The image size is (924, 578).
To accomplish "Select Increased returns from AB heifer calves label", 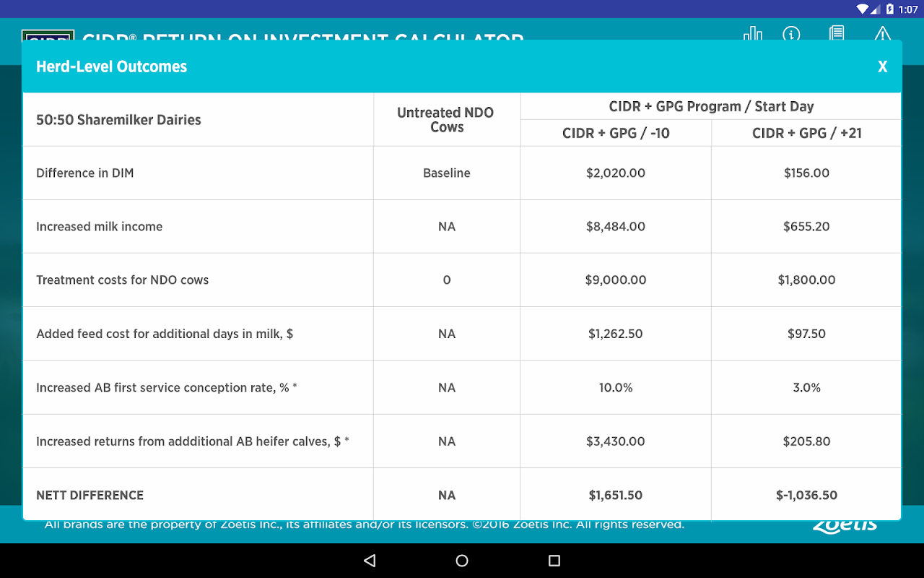I will click(x=193, y=441).
